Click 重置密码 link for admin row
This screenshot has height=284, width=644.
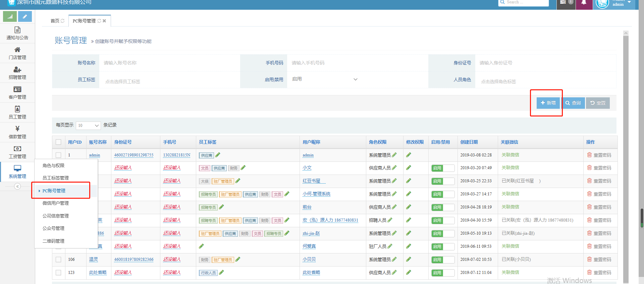pyautogui.click(x=602, y=155)
